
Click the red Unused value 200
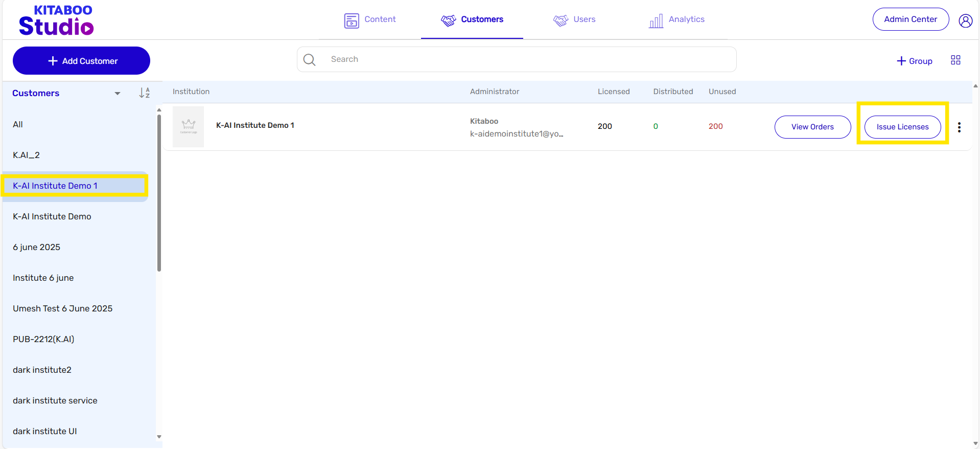715,126
